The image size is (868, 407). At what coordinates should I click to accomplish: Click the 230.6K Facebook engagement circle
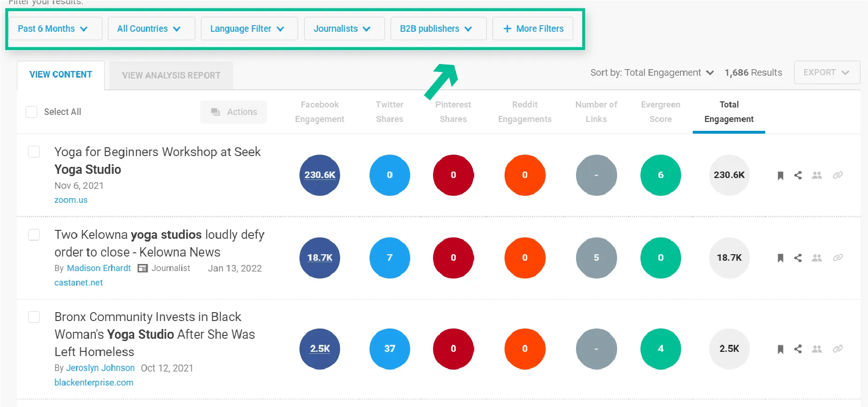(x=320, y=175)
